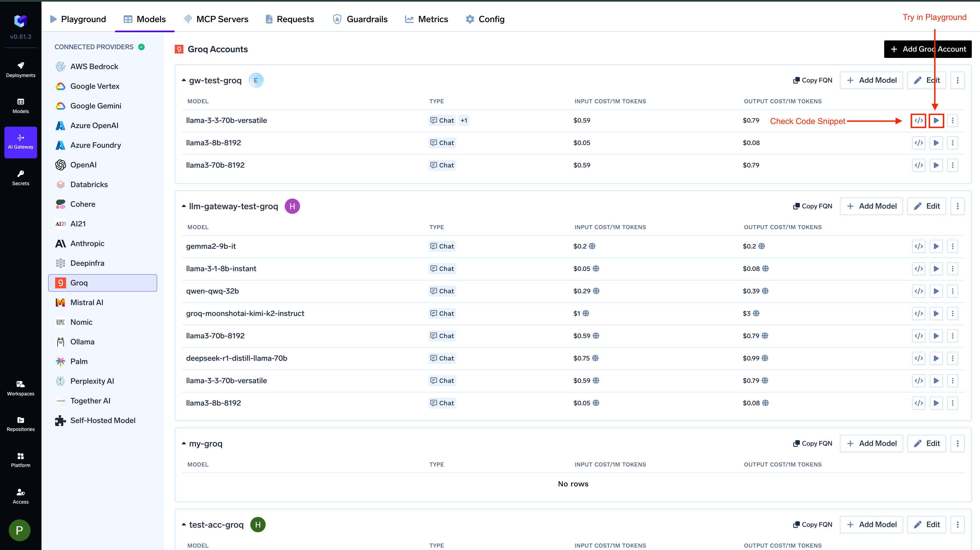Try llama3-8b-8192 in gw-test-groq playground

coord(936,143)
